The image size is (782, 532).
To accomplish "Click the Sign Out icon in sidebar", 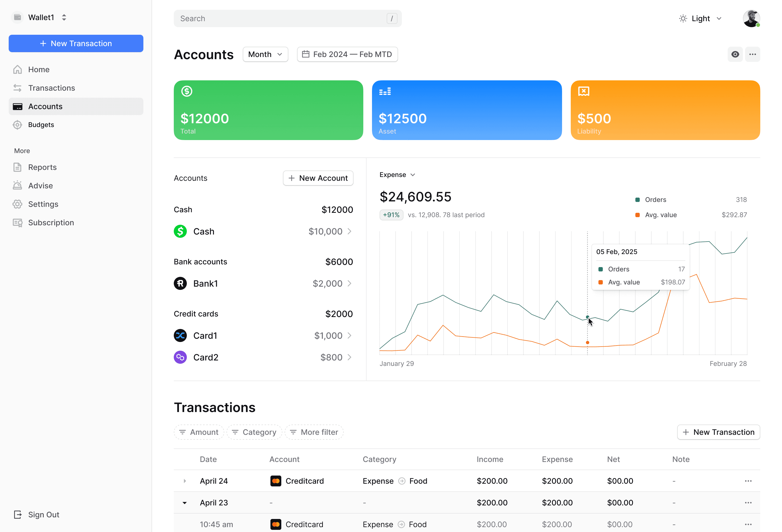I will click(17, 515).
